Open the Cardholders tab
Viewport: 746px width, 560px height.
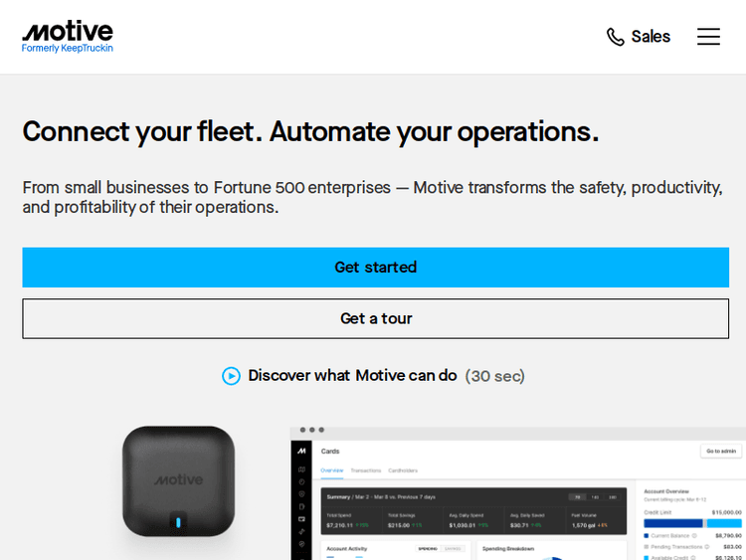point(403,470)
